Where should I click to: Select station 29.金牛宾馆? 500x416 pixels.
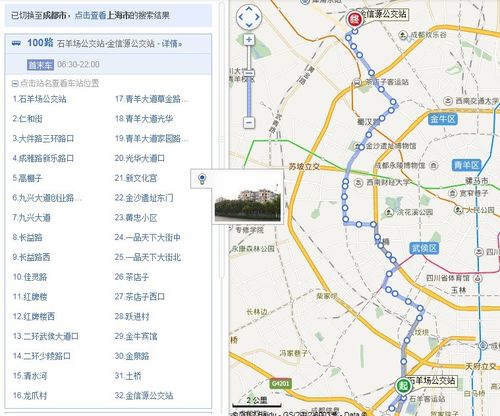(x=136, y=336)
